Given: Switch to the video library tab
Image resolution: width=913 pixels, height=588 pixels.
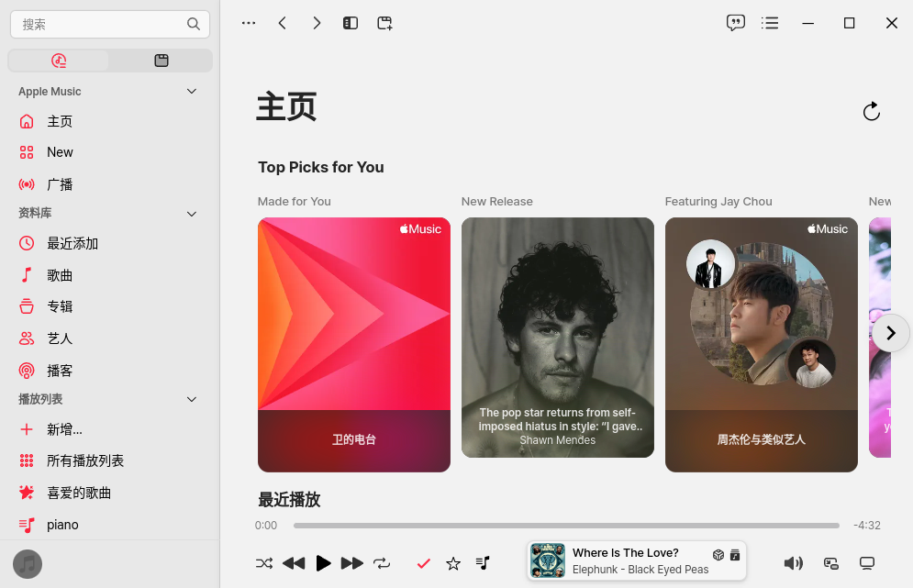Looking at the screenshot, I should [x=161, y=61].
